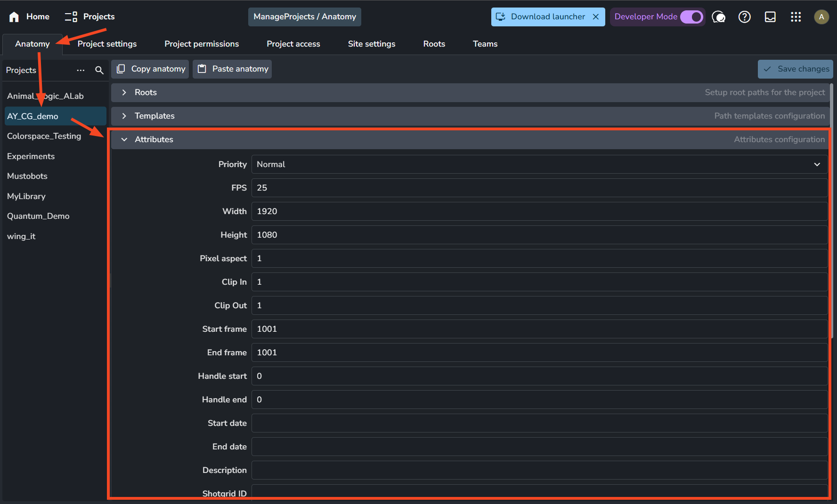Open the chat feedback bubble icon
This screenshot has height=504, width=837.
click(718, 17)
